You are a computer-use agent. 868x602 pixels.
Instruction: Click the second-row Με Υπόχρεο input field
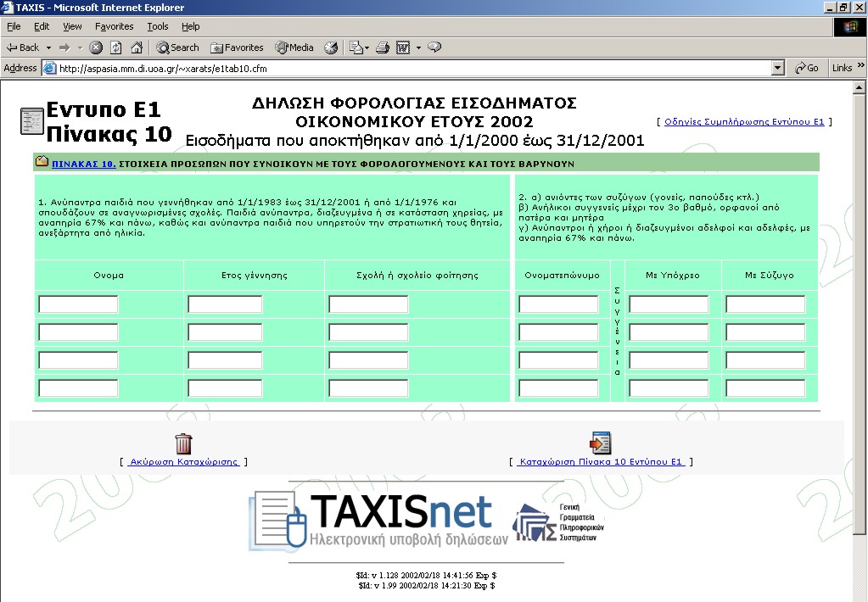click(x=669, y=332)
